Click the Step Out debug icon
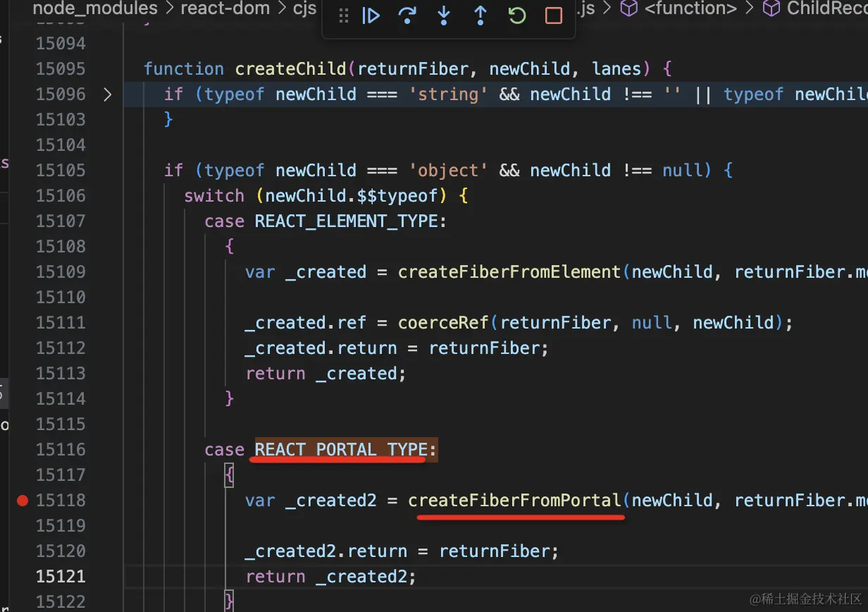This screenshot has height=612, width=868. pos(480,16)
